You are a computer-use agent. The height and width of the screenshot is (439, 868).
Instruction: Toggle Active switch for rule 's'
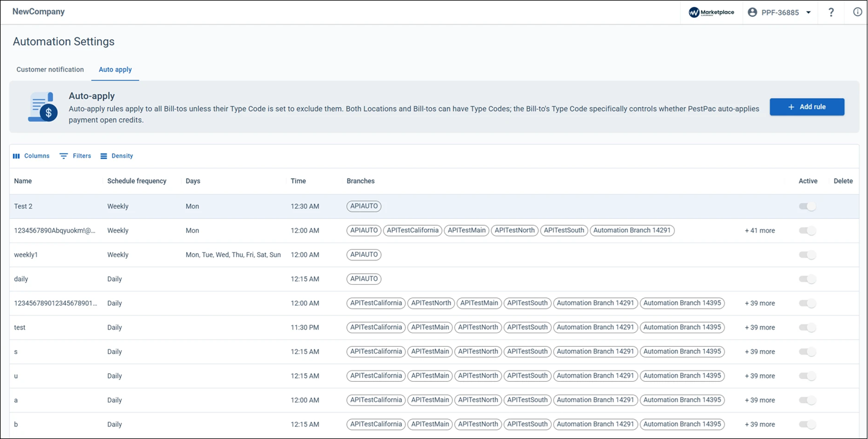coord(807,352)
